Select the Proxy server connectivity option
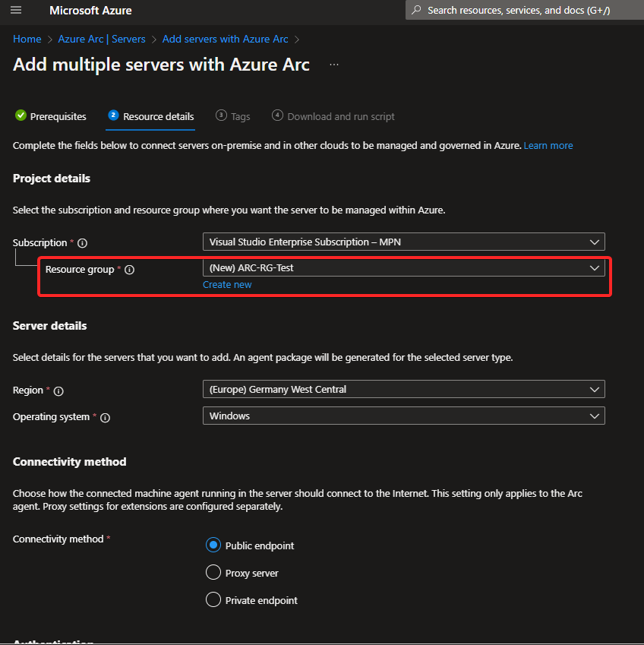 coord(213,572)
